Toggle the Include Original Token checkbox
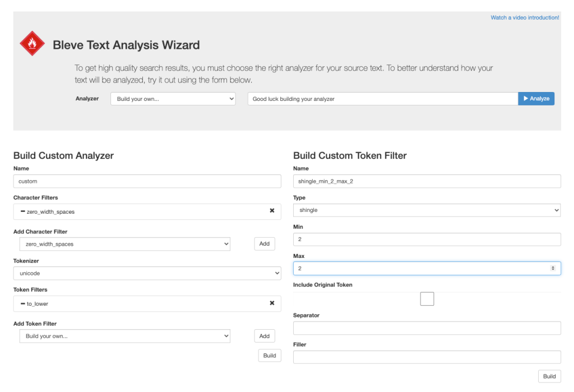This screenshot has height=392, width=574. pos(427,299)
